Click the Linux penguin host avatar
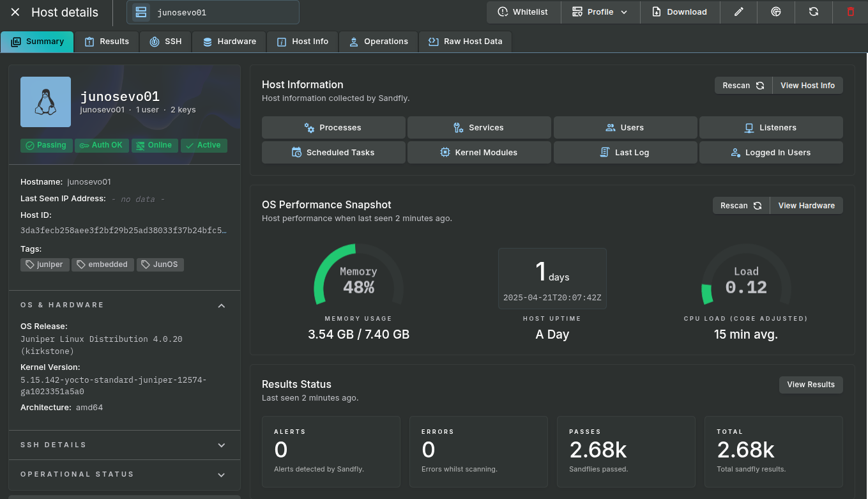The width and height of the screenshot is (868, 499). (45, 102)
